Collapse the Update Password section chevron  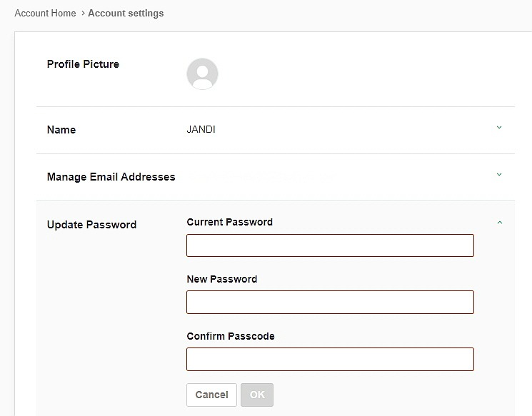point(499,223)
